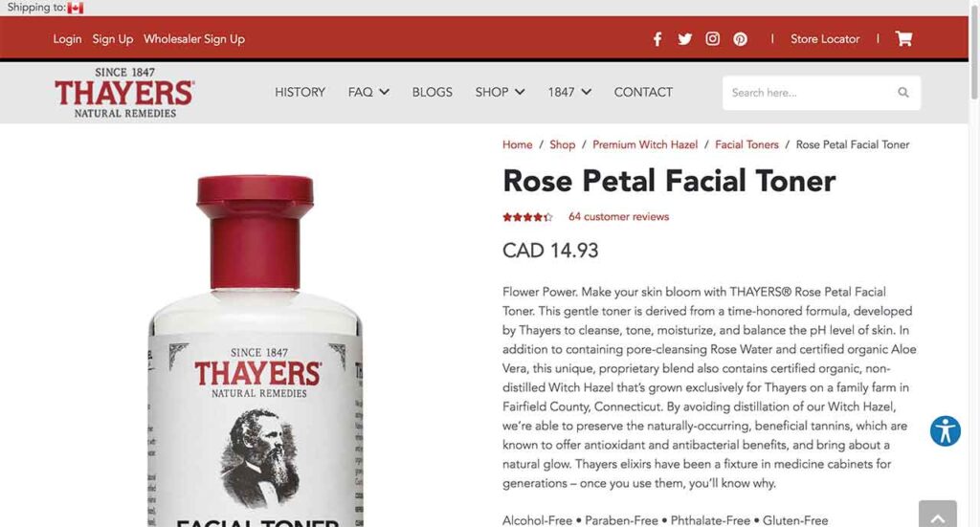Click the Search here input field
This screenshot has height=527, width=980.
812,93
